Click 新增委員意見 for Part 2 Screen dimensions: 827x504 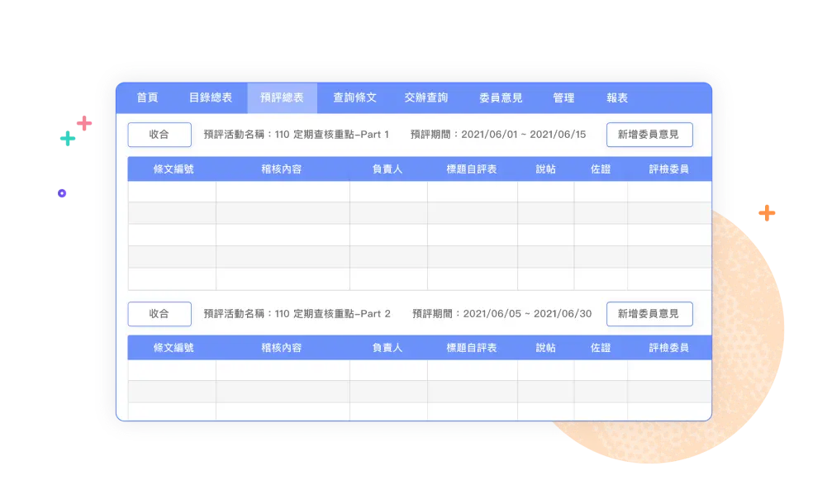pyautogui.click(x=649, y=314)
